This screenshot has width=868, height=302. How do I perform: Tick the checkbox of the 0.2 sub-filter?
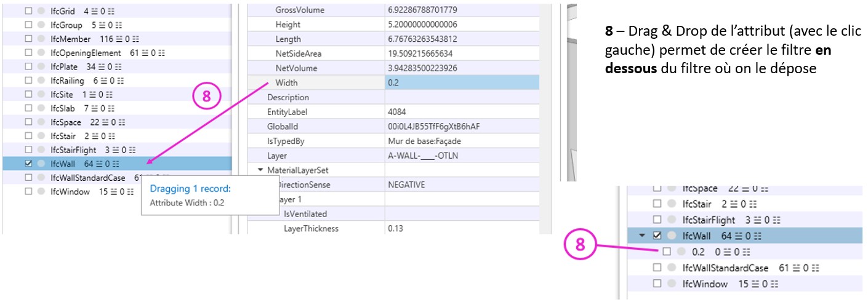[x=666, y=252]
